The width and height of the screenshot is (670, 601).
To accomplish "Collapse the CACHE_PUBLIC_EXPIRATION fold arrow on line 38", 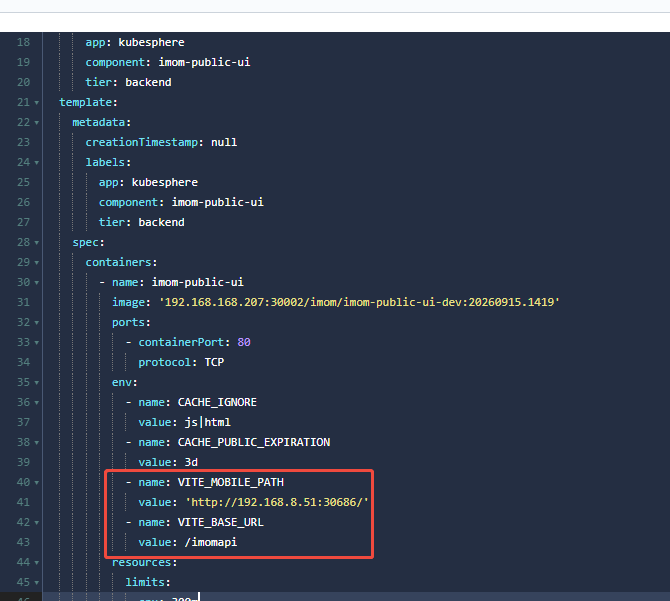I will [x=37, y=443].
